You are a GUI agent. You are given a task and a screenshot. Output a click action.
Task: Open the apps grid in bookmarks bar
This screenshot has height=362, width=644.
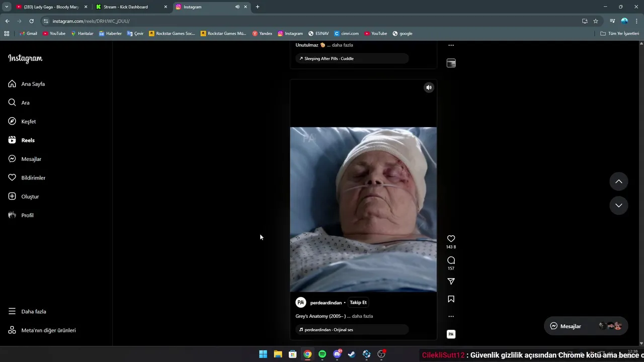[7, 34]
